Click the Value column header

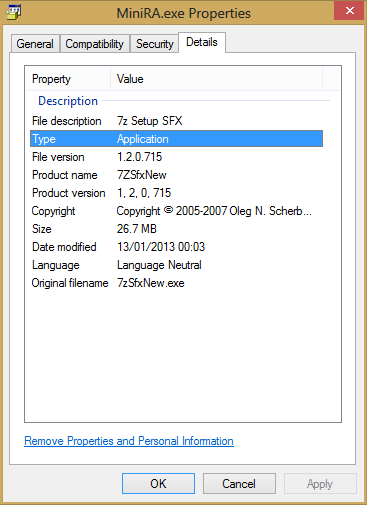(216, 79)
